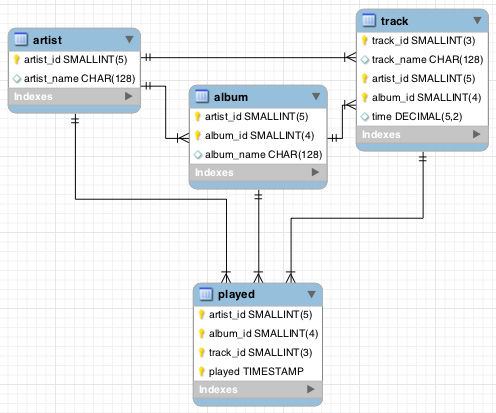Screen dimensions: 496x413
Task: Select album_id SMALLINT(4) in played table
Action: (x=264, y=333)
